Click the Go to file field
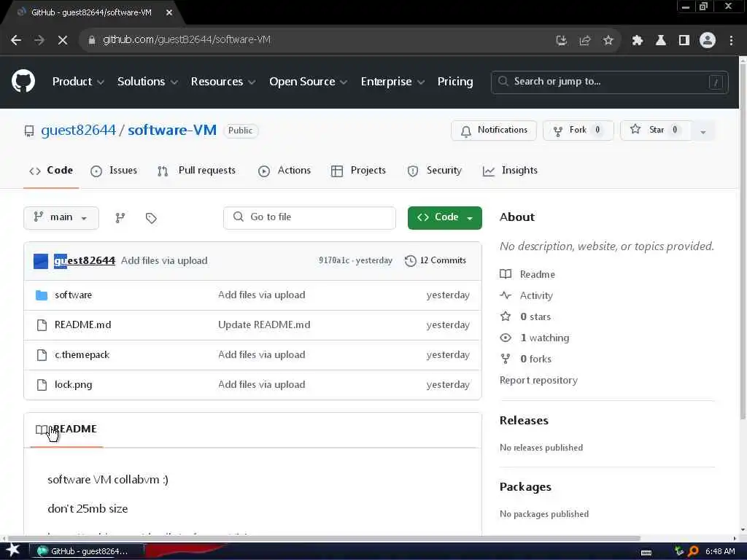The height and width of the screenshot is (560, 747). click(x=309, y=217)
